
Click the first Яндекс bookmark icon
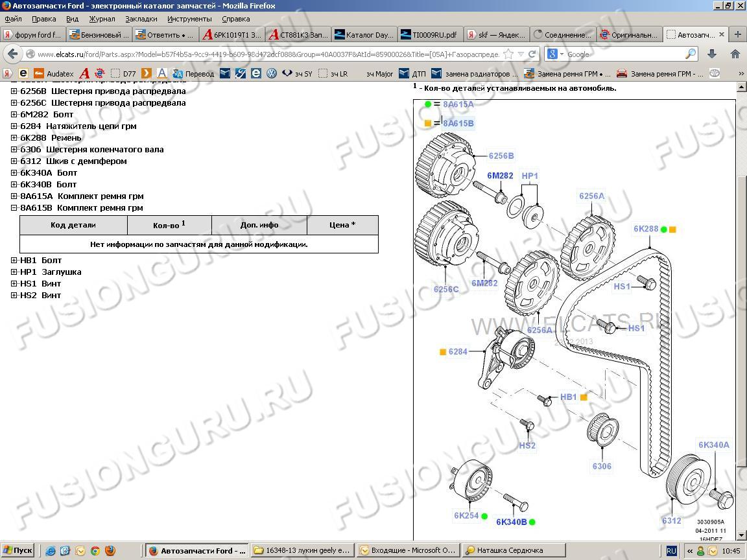click(7, 73)
